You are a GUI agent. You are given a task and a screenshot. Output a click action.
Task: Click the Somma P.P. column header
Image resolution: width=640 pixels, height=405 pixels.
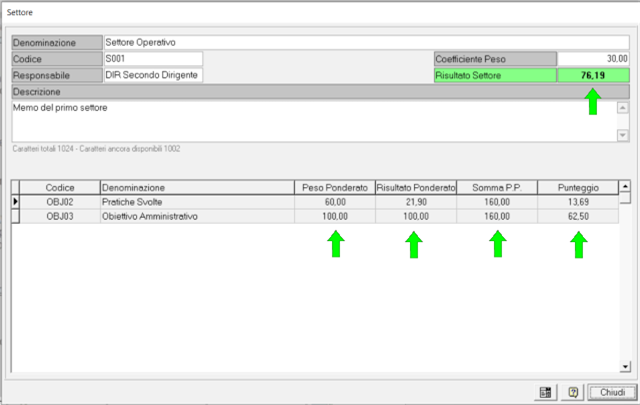497,187
